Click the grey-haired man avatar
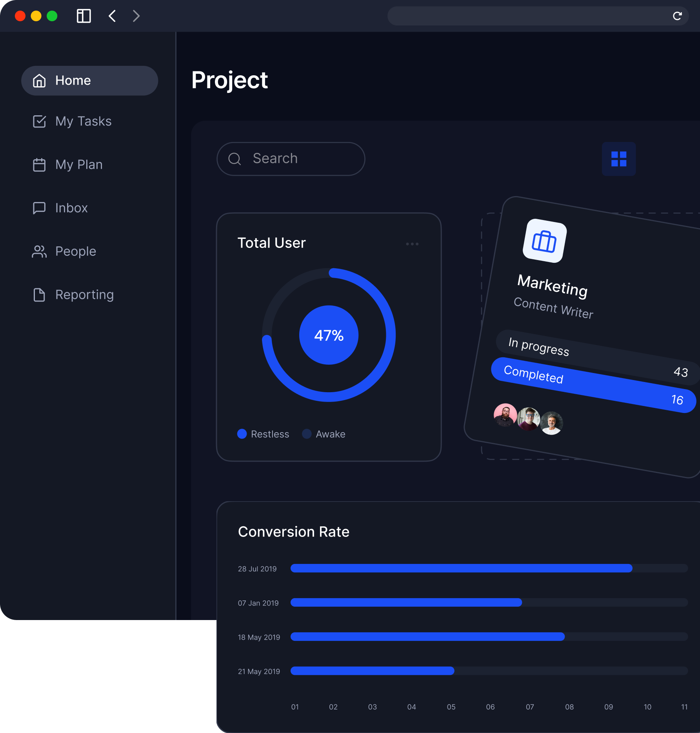 point(551,423)
